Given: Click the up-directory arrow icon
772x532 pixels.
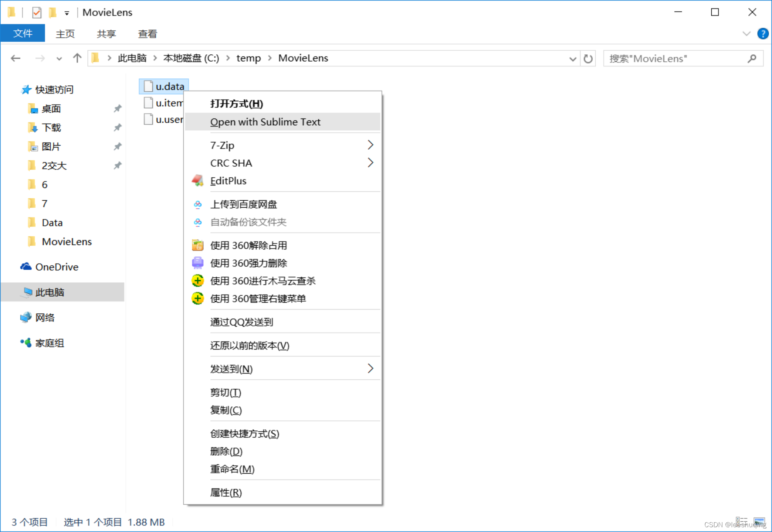Looking at the screenshot, I should pyautogui.click(x=77, y=58).
